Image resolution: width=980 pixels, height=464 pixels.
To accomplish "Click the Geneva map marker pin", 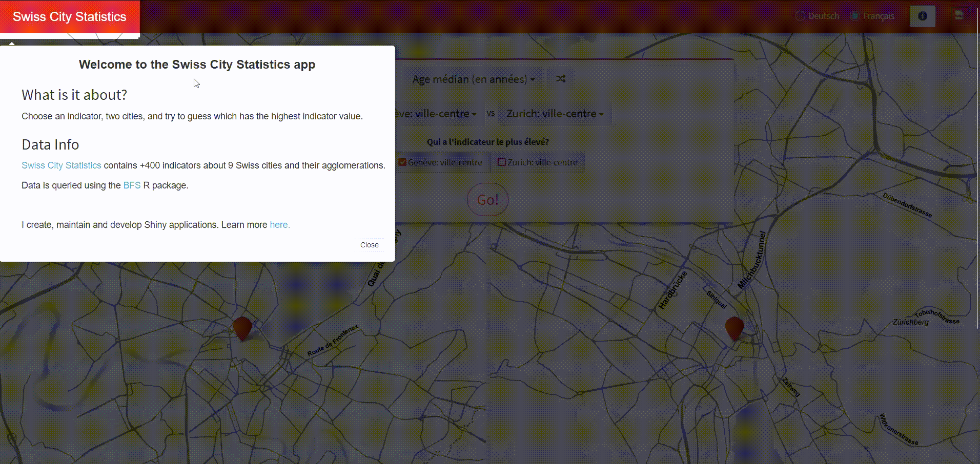I will coord(242,328).
